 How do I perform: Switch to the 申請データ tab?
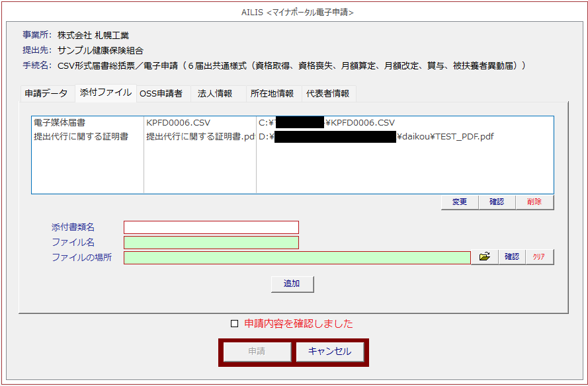[46, 94]
